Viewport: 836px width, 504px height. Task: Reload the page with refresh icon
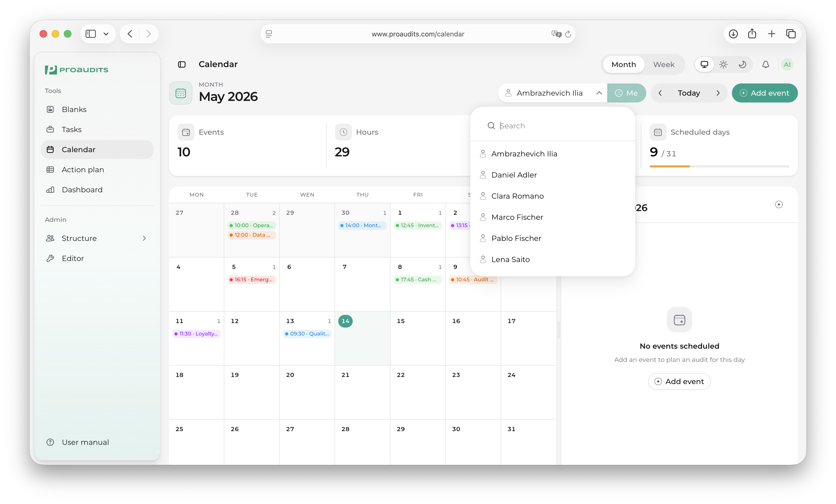coord(568,34)
